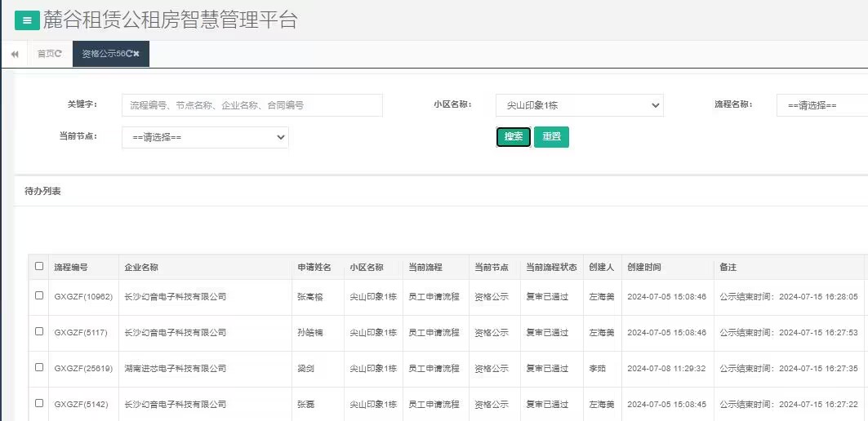868x421 pixels.
Task: Click the 流程编号 column header
Action: (x=71, y=267)
